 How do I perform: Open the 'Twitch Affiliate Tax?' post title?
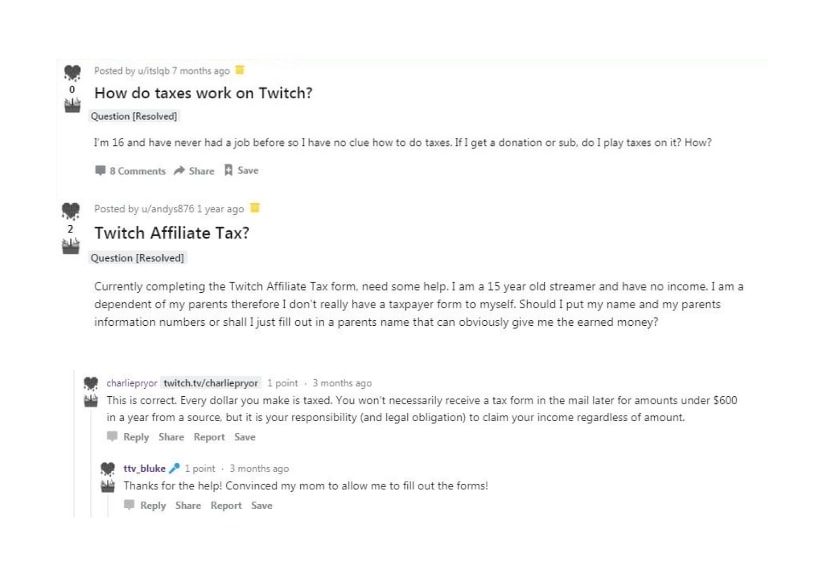point(171,233)
